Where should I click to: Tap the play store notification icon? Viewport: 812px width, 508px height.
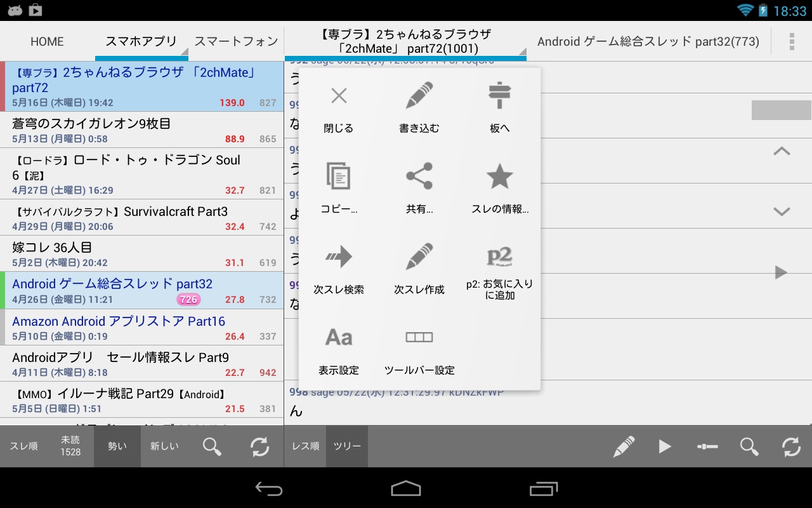[x=36, y=10]
